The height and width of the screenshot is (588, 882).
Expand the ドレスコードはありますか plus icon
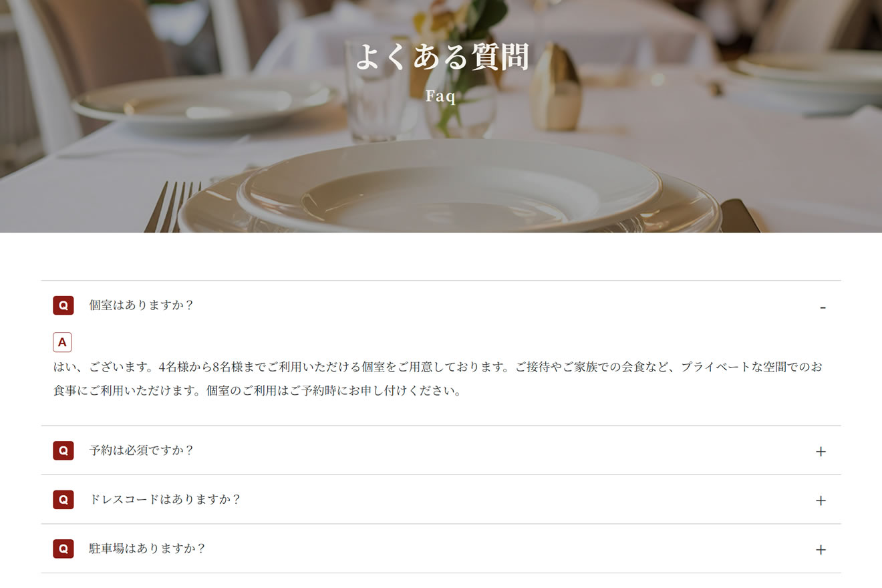tap(821, 500)
